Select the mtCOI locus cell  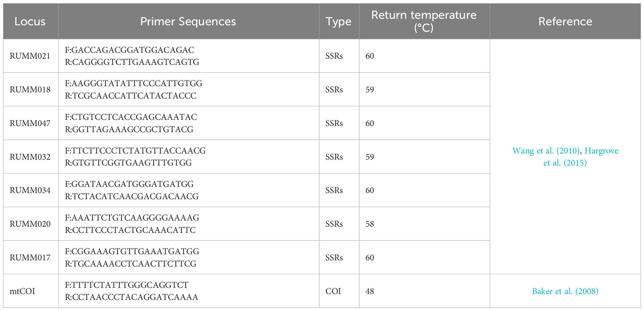(x=30, y=291)
